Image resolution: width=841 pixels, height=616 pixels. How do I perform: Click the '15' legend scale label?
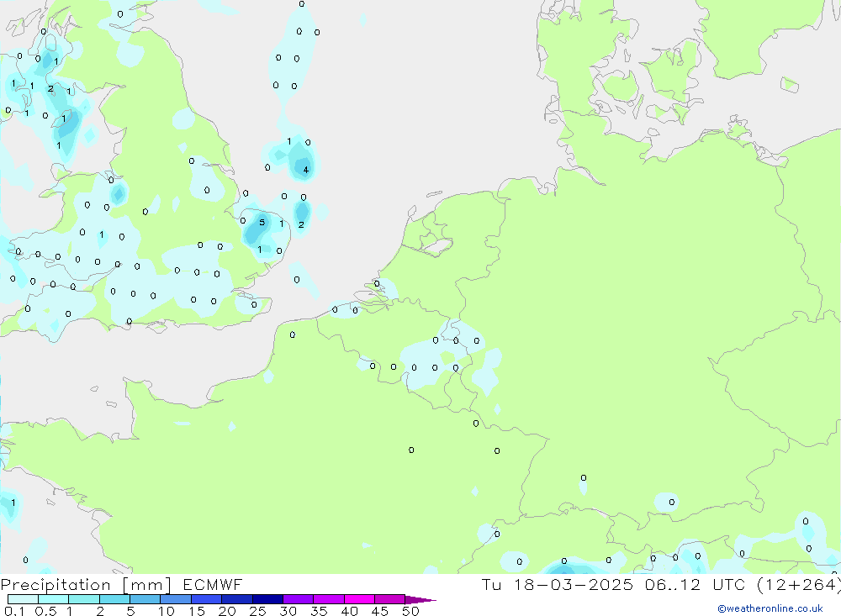(197, 611)
